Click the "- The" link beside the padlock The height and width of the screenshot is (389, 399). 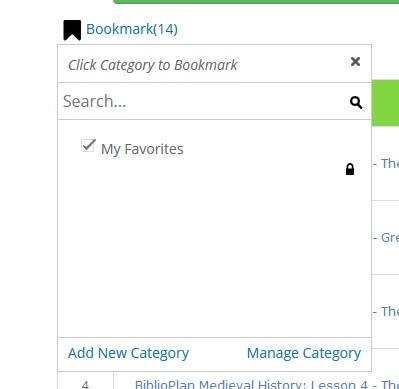click(386, 163)
